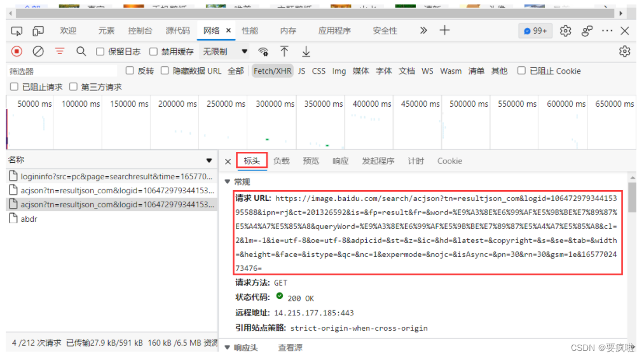This screenshot has width=644, height=358.
Task: Enable the 保留日志 checkbox
Action: click(100, 52)
